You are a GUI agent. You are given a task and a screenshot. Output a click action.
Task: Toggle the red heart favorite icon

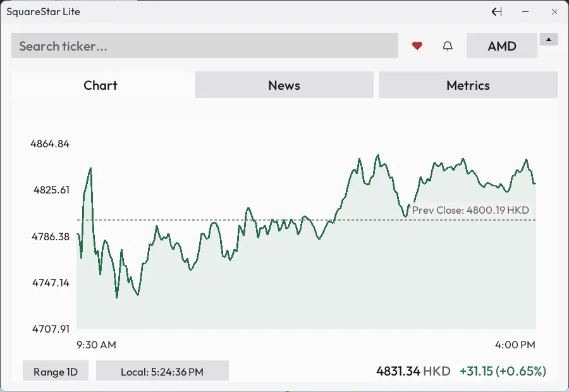417,46
